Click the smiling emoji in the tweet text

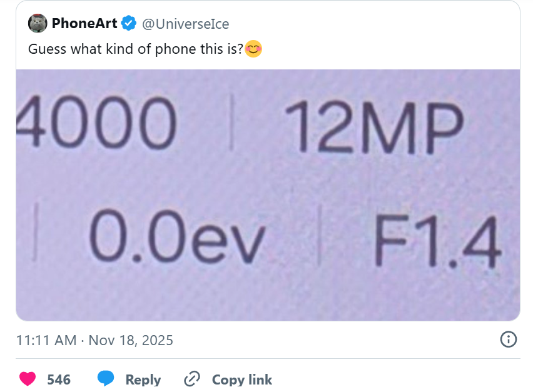point(253,48)
